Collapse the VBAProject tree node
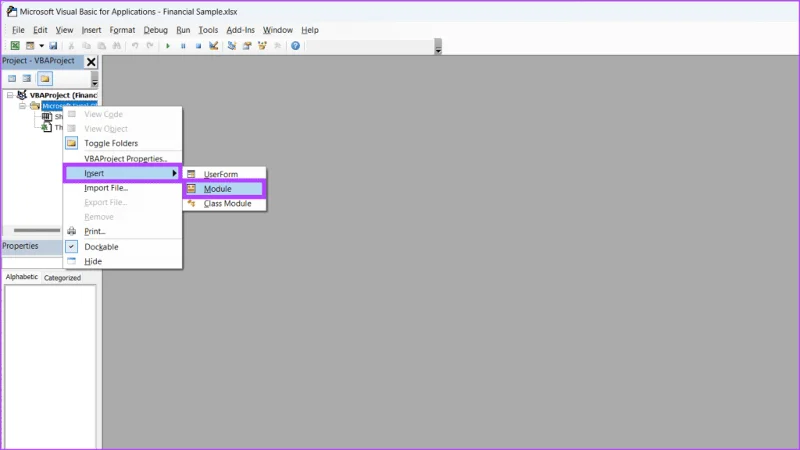 (x=10, y=95)
